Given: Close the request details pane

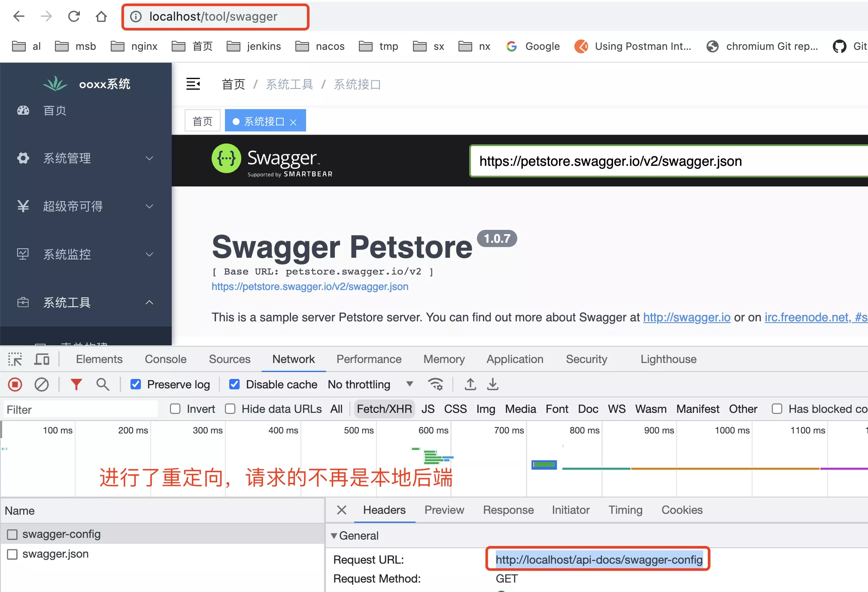Looking at the screenshot, I should coord(342,510).
